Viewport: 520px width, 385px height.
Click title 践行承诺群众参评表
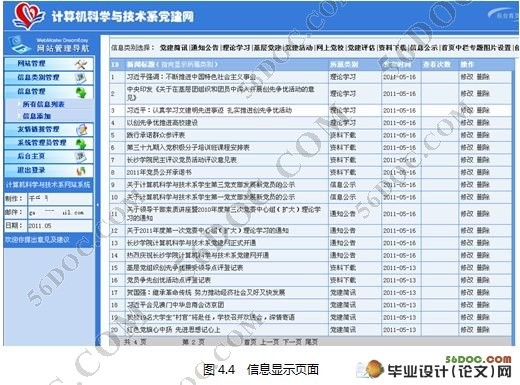coord(156,135)
